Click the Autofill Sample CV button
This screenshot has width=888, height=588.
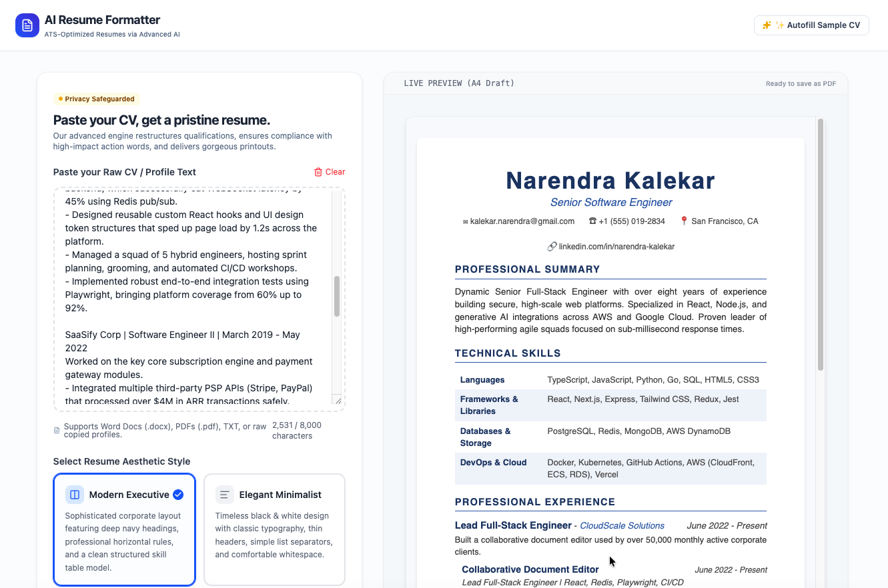point(811,25)
